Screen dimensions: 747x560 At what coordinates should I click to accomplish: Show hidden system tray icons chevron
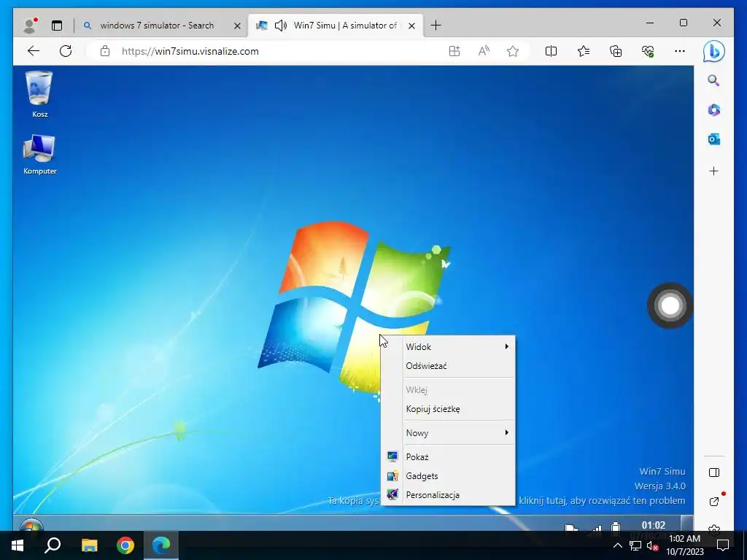[x=617, y=545]
